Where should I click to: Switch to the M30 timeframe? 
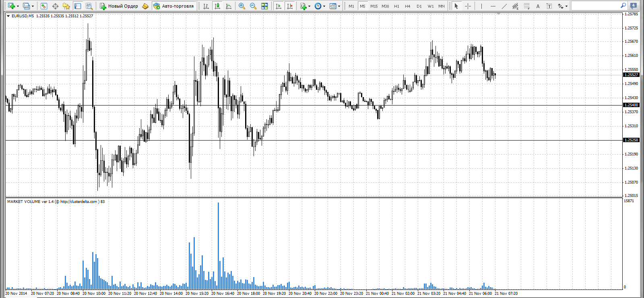[385, 6]
